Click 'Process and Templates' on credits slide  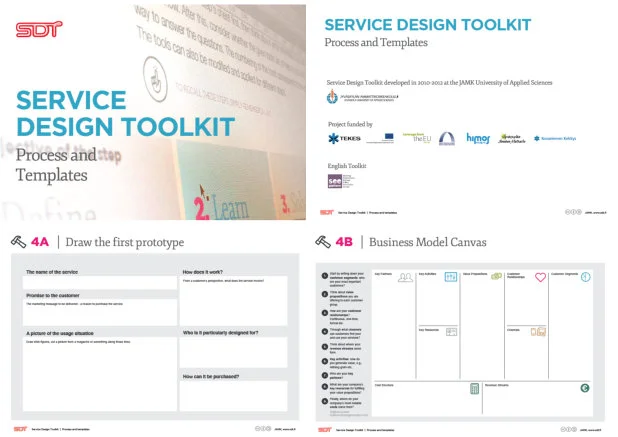(376, 43)
